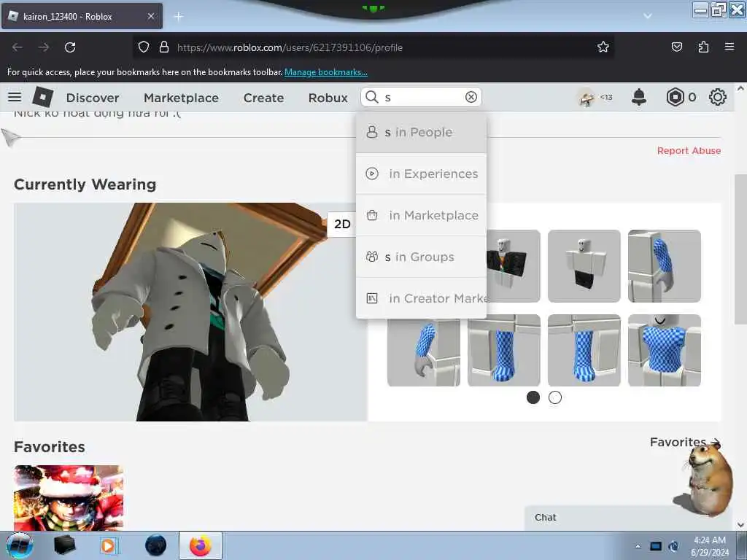Close the kairon_123400 Roblox tab
The height and width of the screenshot is (560, 747).
click(150, 16)
